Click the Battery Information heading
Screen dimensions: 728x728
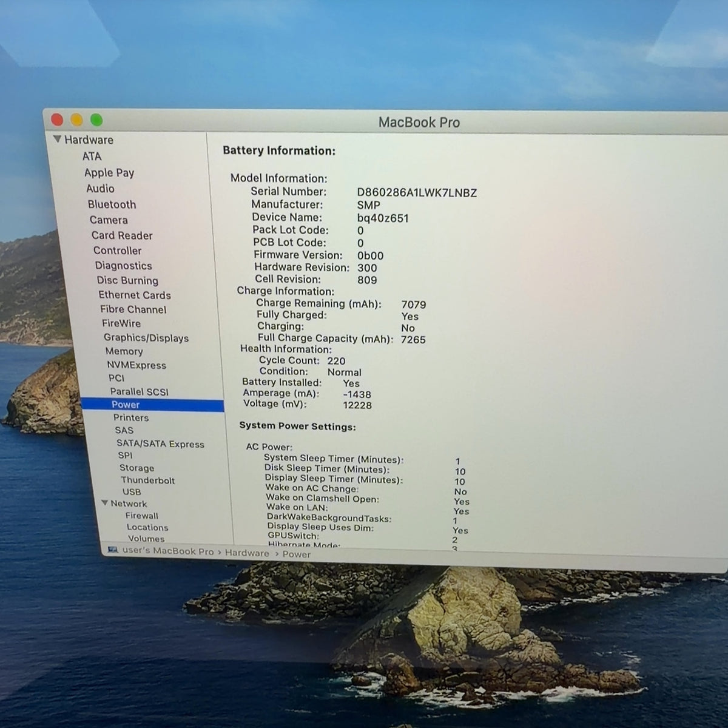point(279,151)
